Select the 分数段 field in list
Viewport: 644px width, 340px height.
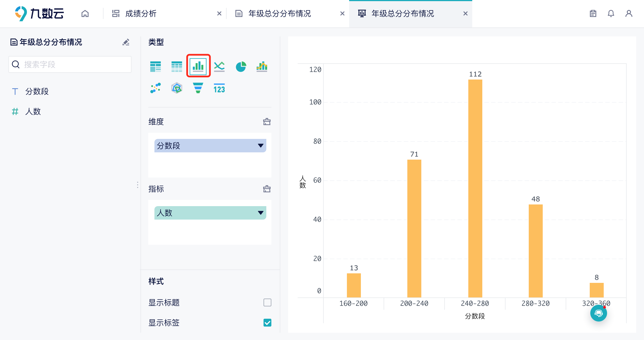click(37, 91)
